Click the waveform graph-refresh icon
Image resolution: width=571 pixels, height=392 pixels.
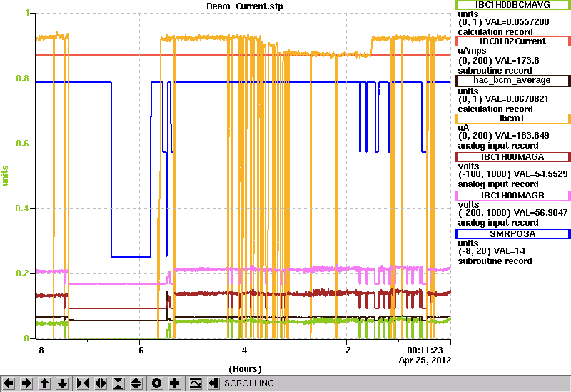(196, 383)
